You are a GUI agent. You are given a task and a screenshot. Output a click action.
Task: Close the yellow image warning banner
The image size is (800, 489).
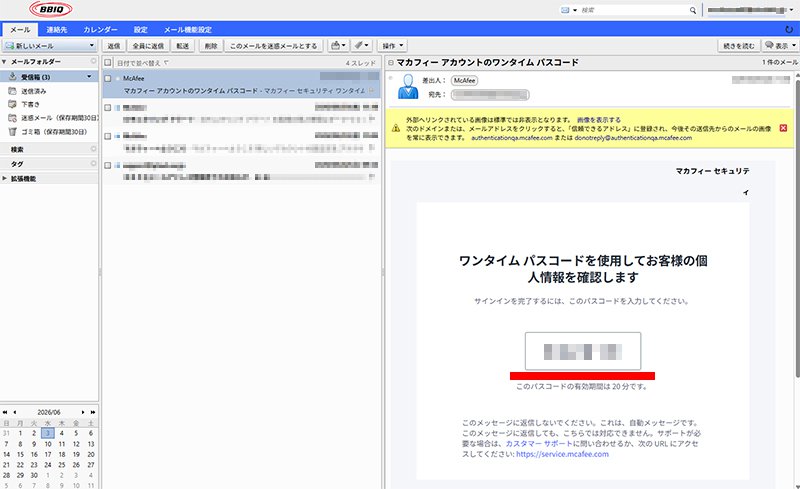coord(783,128)
